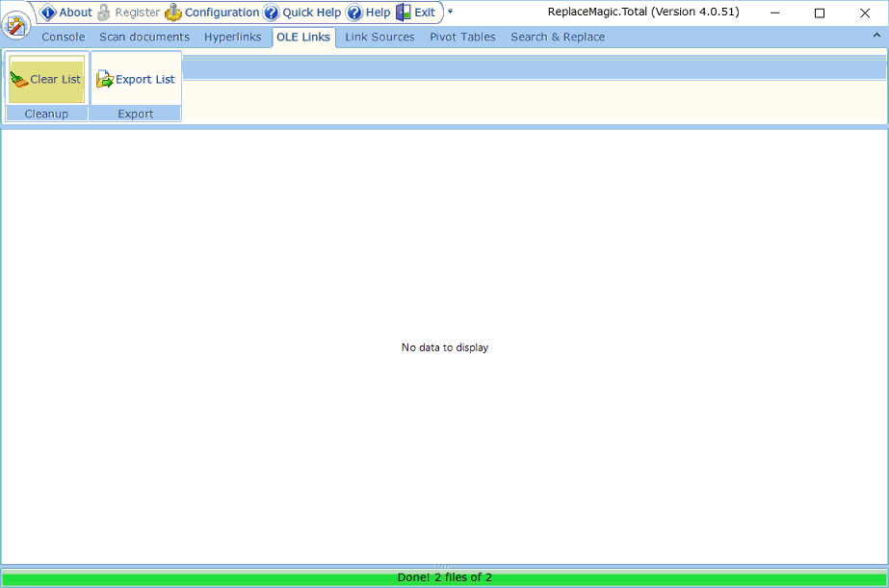Close the ReplaceMagic window
The width and height of the screenshot is (889, 588).
[x=865, y=13]
